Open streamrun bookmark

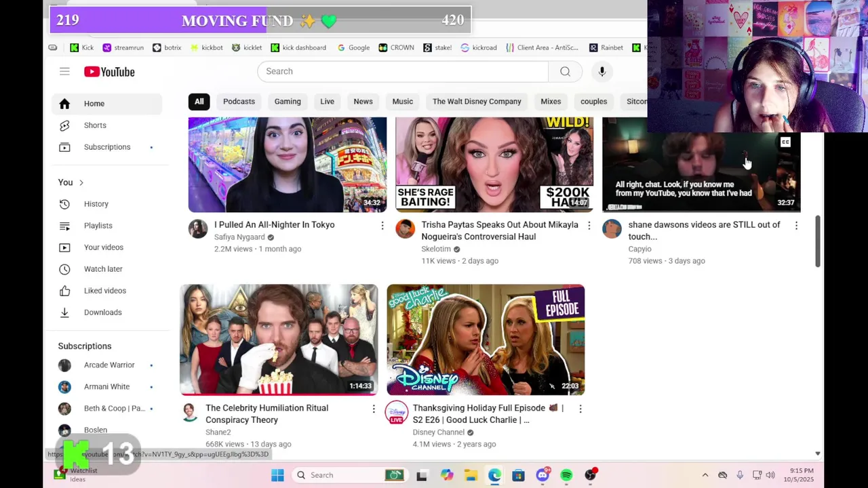point(123,47)
